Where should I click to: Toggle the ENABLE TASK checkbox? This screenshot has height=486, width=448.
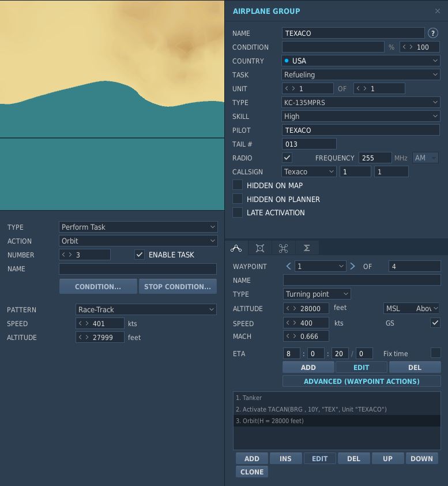coord(140,255)
